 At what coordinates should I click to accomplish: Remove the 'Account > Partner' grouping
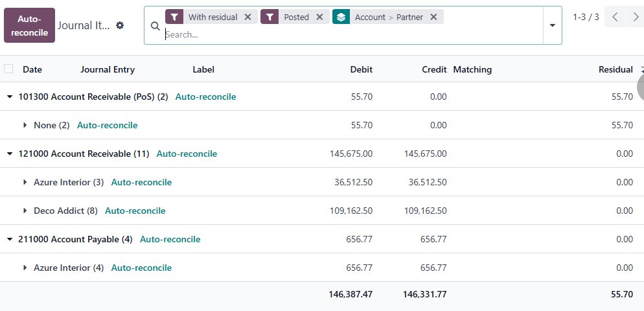point(433,17)
